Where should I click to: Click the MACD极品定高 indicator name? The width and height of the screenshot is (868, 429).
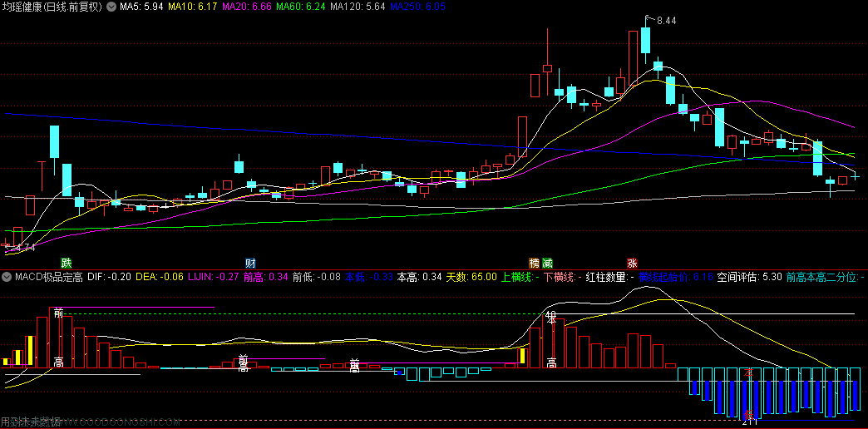pyautogui.click(x=49, y=276)
